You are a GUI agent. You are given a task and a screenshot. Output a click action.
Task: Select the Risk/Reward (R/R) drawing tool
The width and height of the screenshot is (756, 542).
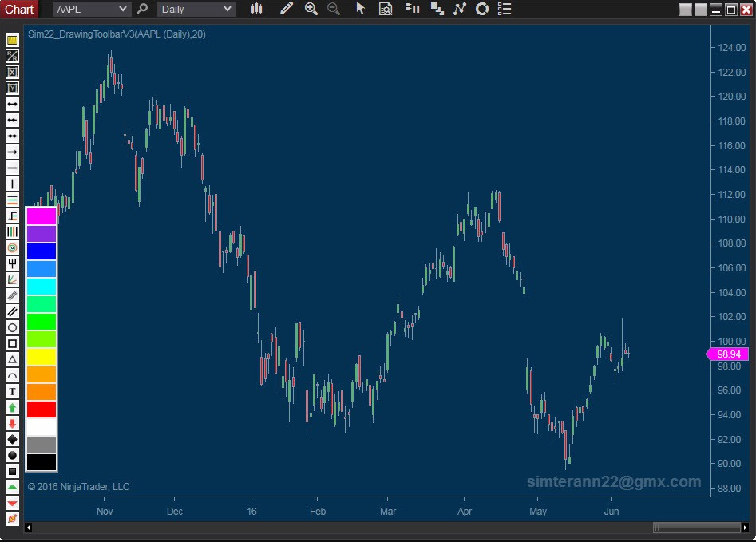[12, 56]
